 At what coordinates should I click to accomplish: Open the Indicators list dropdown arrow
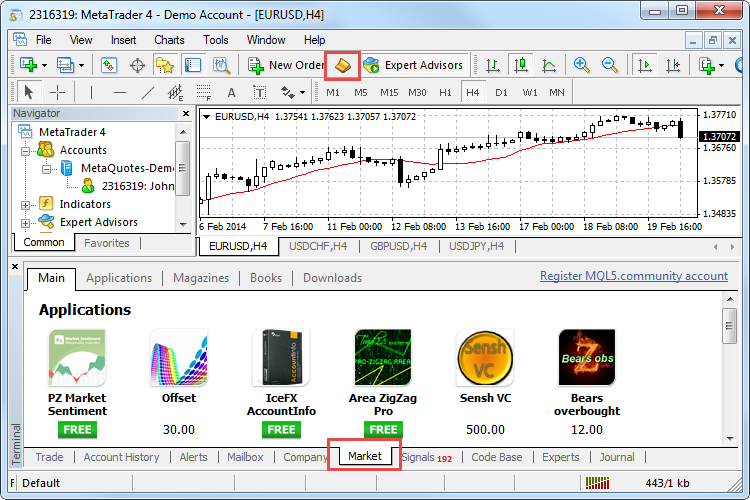722,65
